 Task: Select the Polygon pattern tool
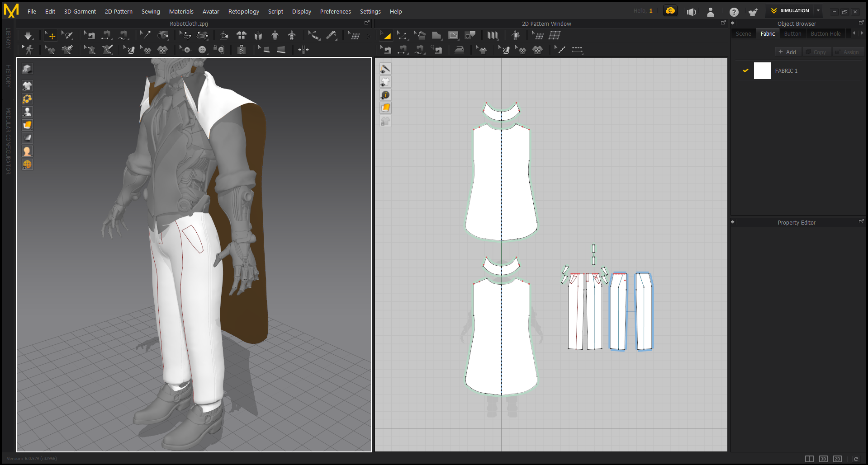point(436,36)
